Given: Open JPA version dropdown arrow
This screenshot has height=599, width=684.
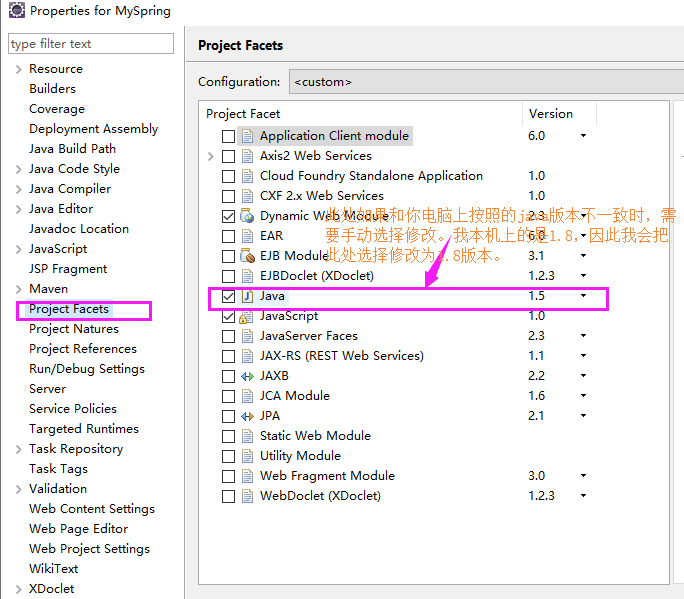Looking at the screenshot, I should (x=583, y=416).
